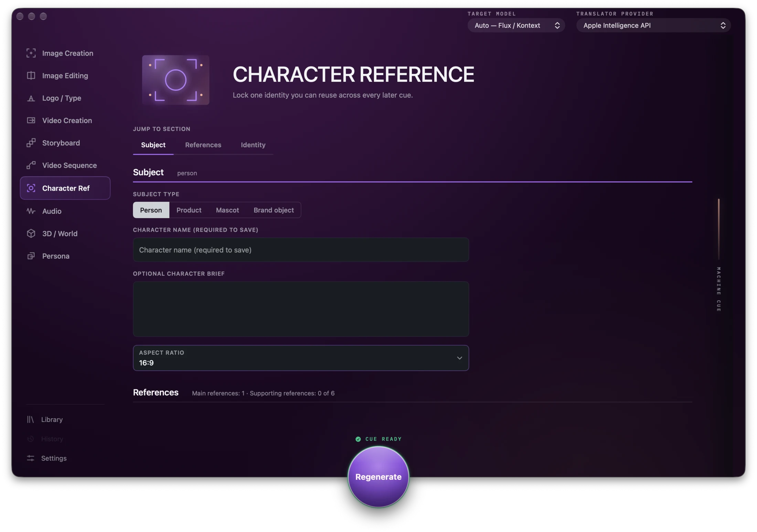Click the Persona label in sidebar

56,256
